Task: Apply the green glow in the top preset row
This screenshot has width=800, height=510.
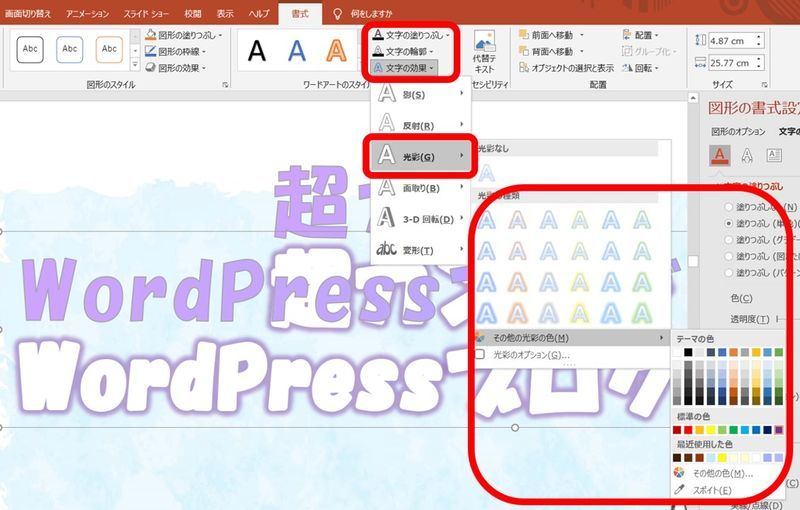Action: tap(642, 220)
